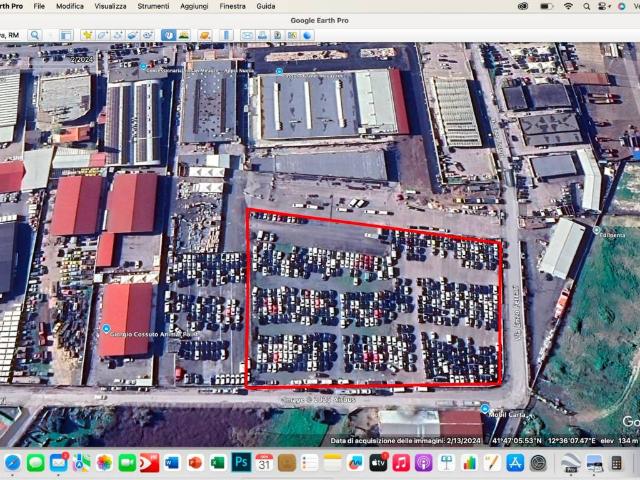Select the Add Placemark pin tool
This screenshot has width=640, height=480.
(87, 35)
